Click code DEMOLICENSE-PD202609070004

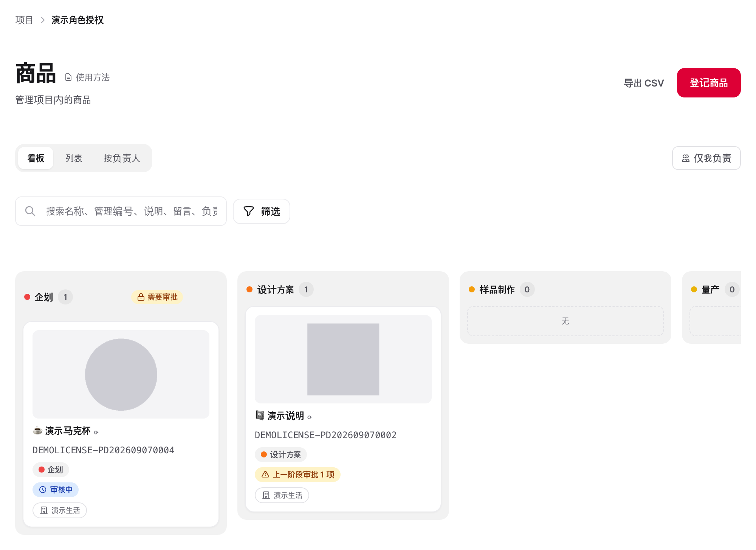[x=104, y=450]
